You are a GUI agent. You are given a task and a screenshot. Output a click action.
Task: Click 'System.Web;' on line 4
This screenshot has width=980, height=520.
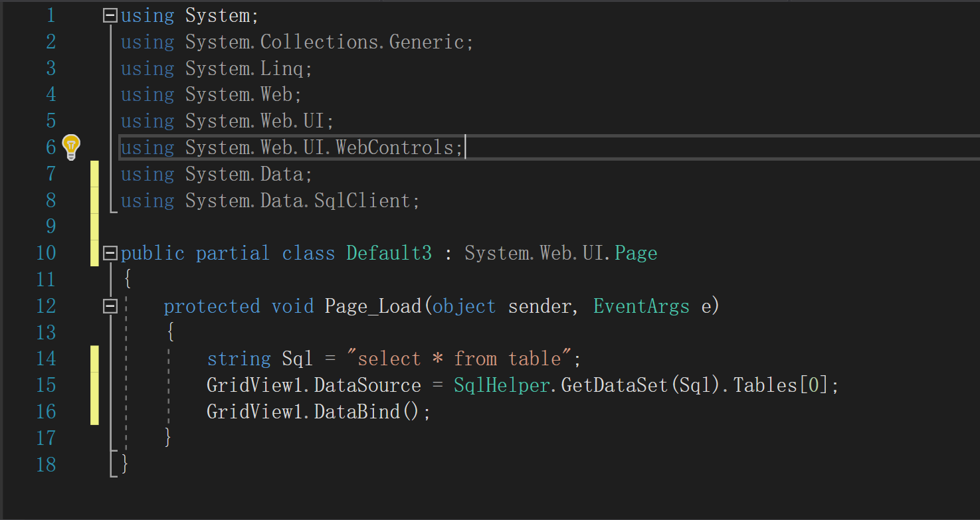(x=244, y=94)
